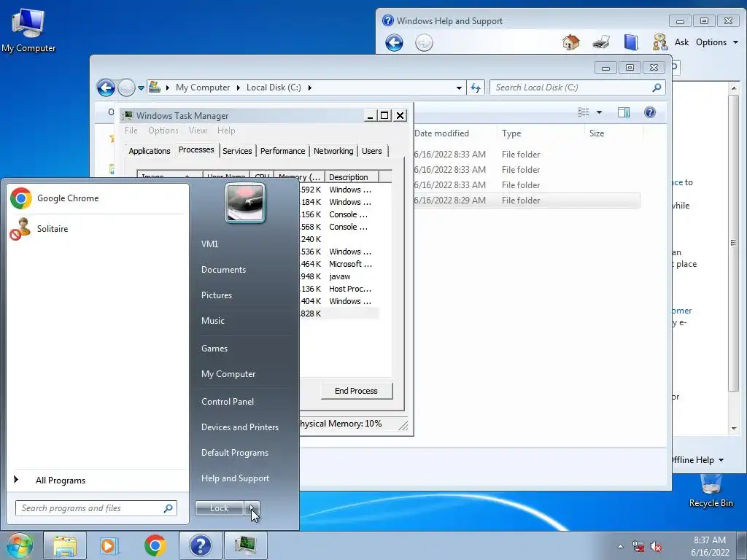Select the Host Proc... process row
The height and width of the screenshot is (560, 747).
point(339,289)
